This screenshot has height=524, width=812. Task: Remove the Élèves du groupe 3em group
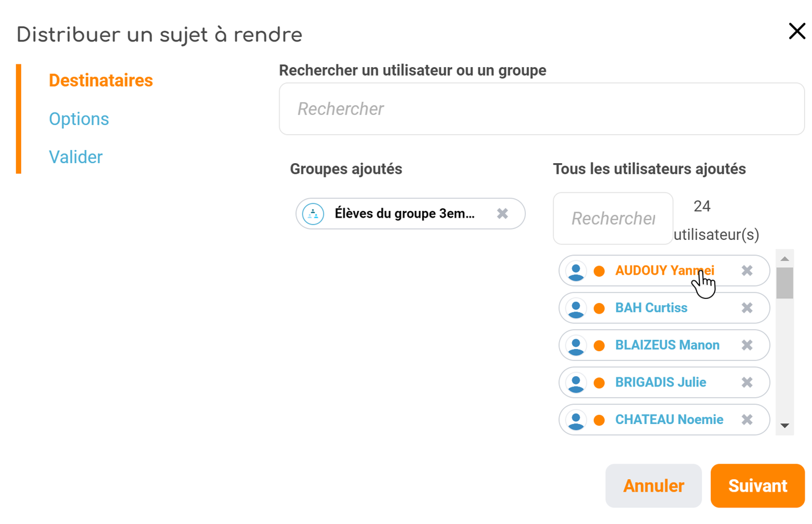click(x=502, y=214)
